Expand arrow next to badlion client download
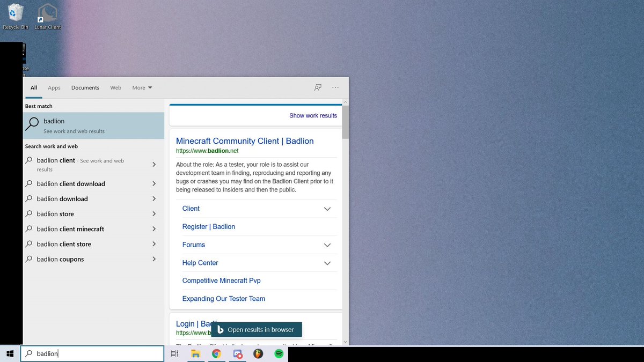Screen dimensions: 644x362 pos(154,183)
